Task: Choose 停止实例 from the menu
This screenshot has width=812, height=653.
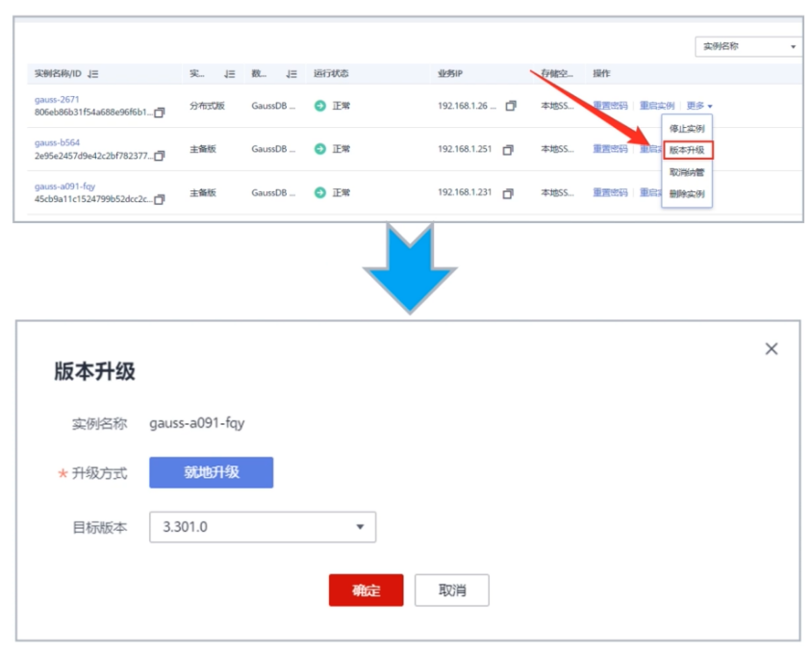Action: (x=687, y=129)
